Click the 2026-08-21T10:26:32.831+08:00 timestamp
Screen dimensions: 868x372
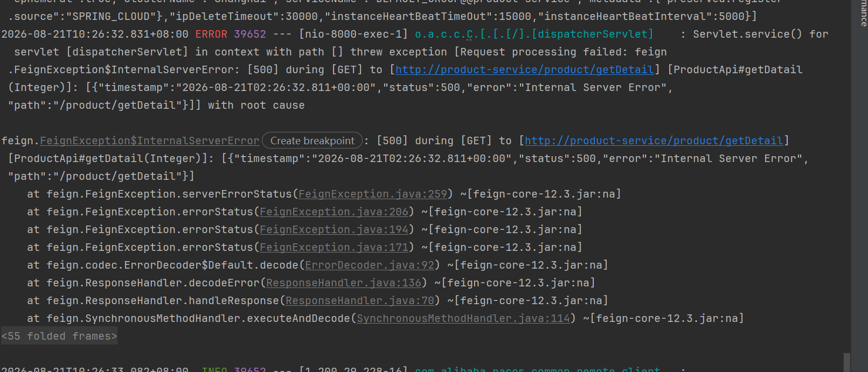[x=95, y=34]
